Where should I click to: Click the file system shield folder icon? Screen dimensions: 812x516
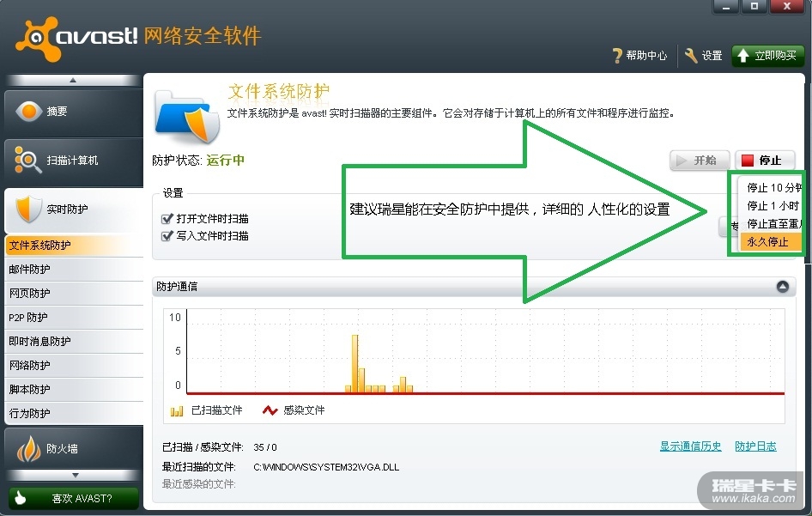[x=187, y=117]
